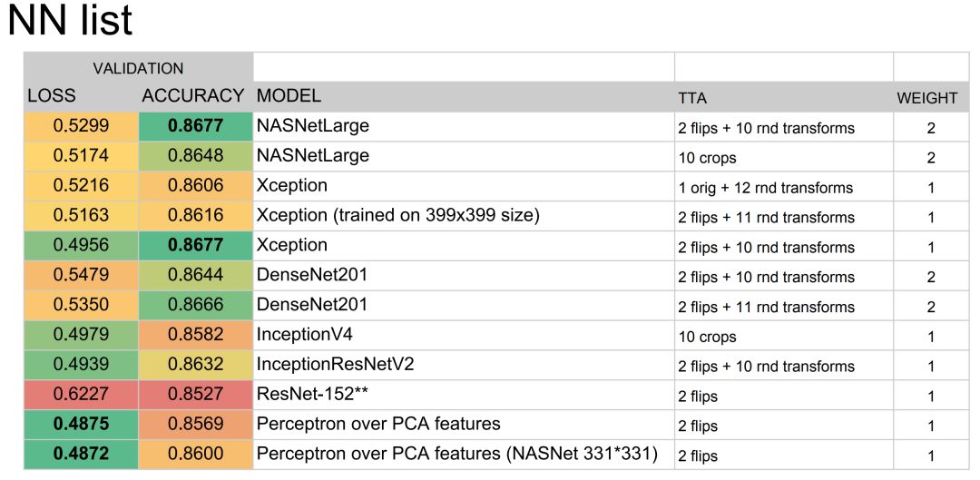This screenshot has height=480, width=980.
Task: Click the LOSS column header
Action: 52,96
